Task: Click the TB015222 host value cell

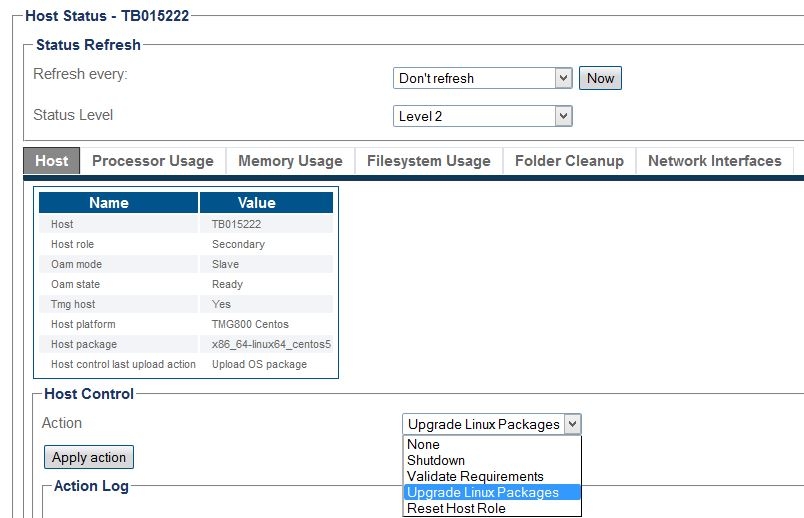Action: point(236,224)
